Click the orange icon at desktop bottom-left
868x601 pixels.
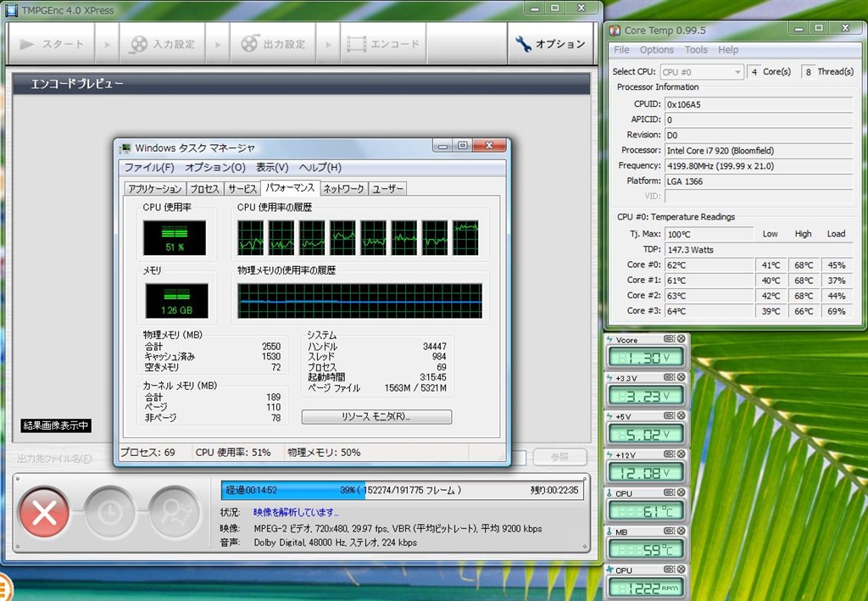[x=4, y=587]
